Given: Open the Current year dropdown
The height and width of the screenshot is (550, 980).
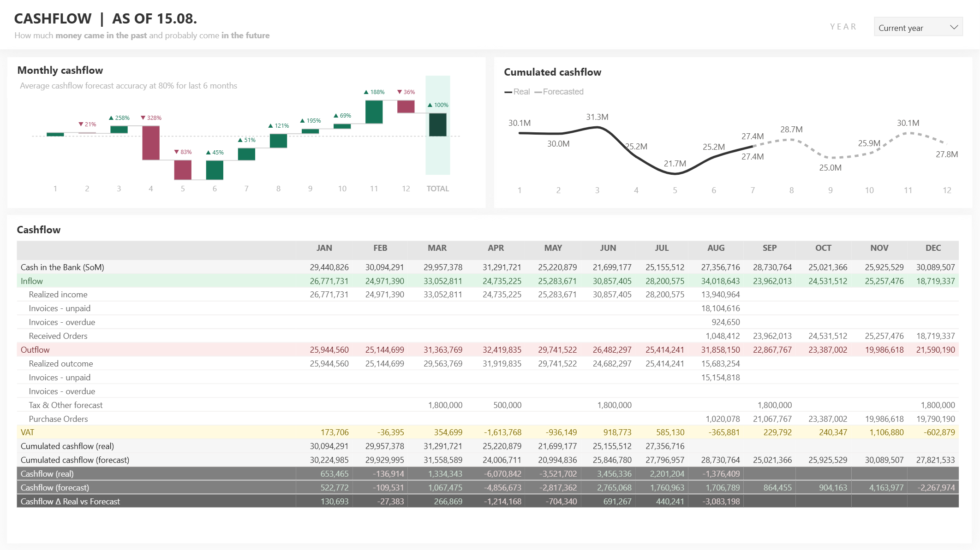Looking at the screenshot, I should (918, 27).
